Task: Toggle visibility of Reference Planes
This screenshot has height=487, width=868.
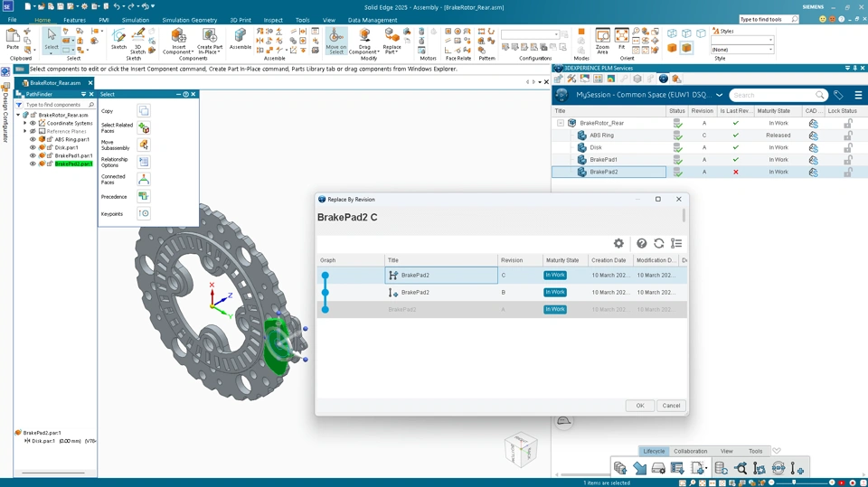Action: 33,131
